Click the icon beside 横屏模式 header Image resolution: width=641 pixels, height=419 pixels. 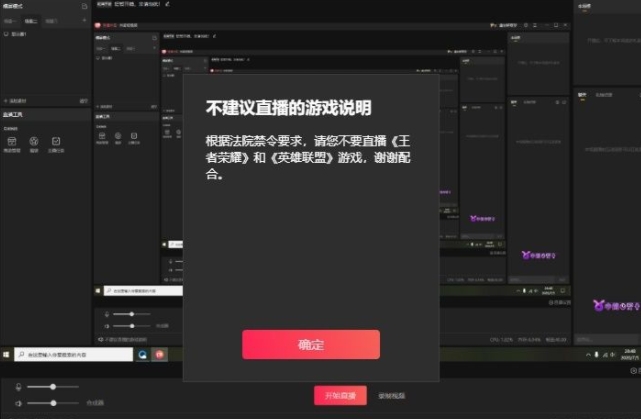click(84, 6)
